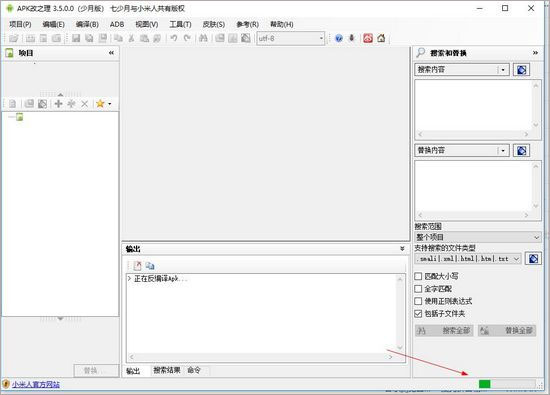Open the ADB menu
The image size is (550, 395).
[117, 24]
